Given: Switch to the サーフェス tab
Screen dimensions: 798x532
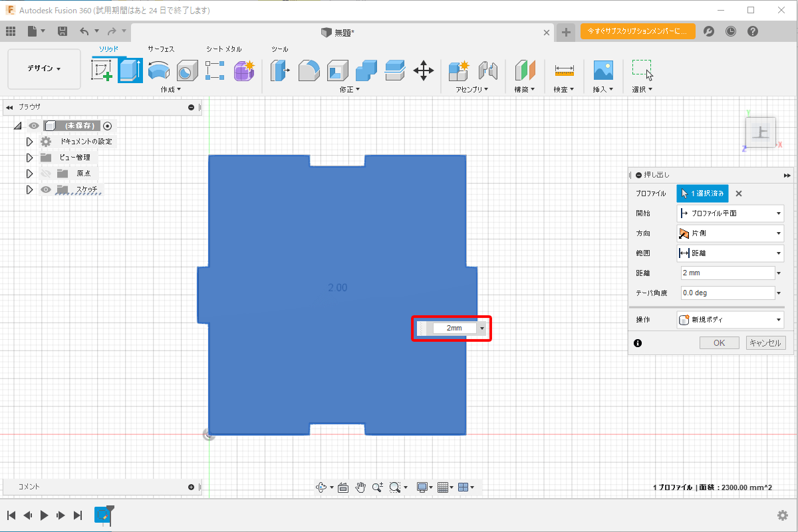Looking at the screenshot, I should (161, 49).
